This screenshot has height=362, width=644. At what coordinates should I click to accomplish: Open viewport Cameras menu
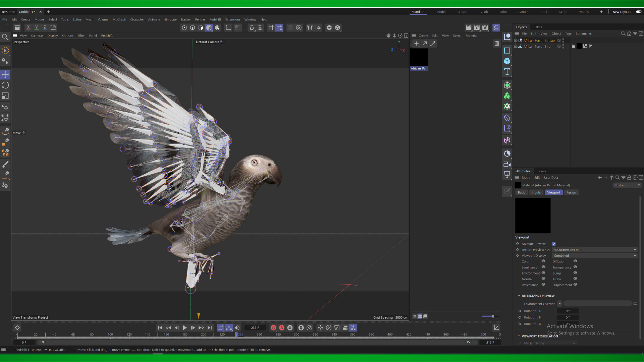coord(37,36)
